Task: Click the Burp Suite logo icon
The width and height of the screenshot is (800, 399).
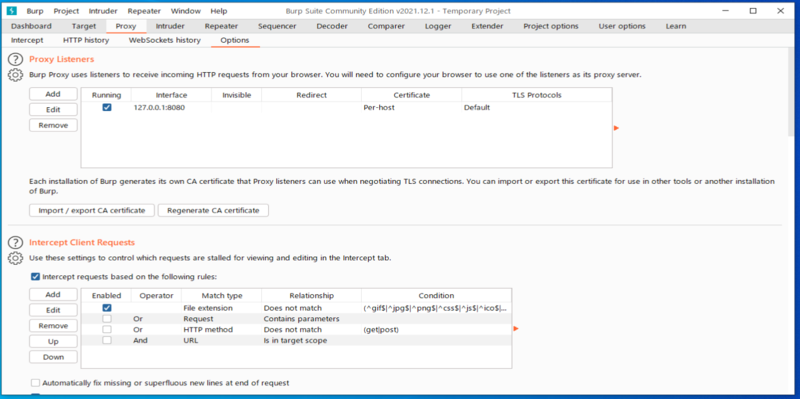Action: point(12,11)
